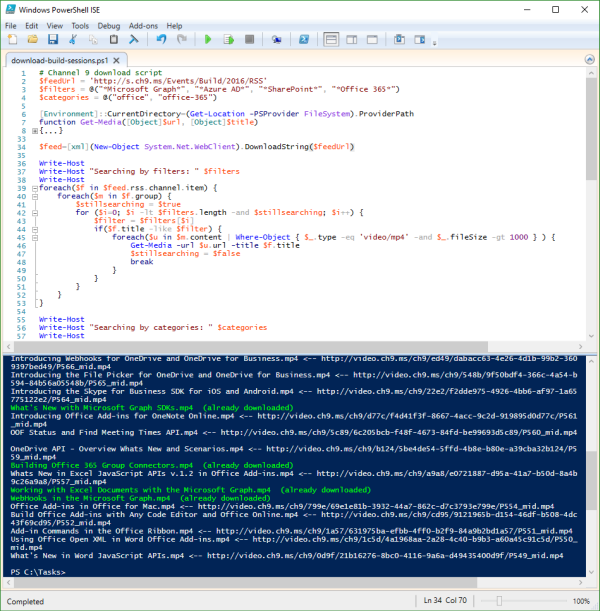The image size is (600, 611).
Task: Expand the collapsed Get-Media function block
Action: tap(35, 131)
